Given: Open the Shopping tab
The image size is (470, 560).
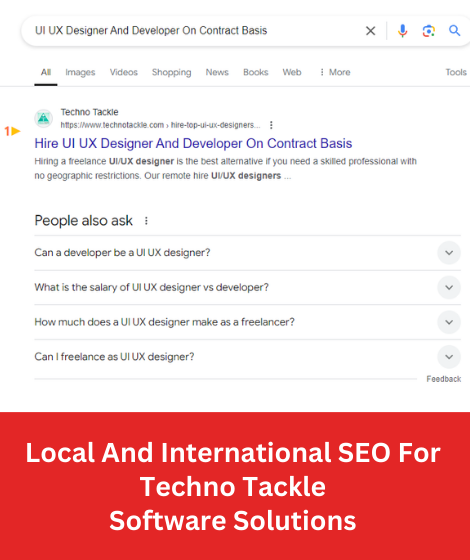Looking at the screenshot, I should [x=171, y=72].
